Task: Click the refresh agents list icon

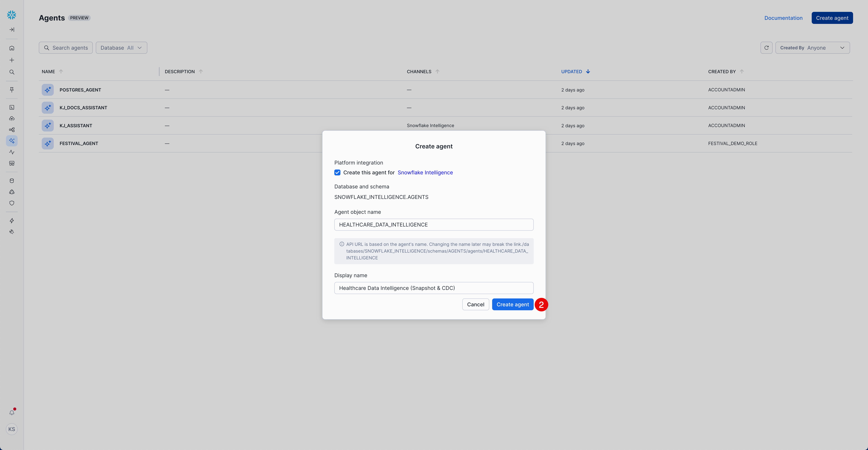Action: (766, 48)
